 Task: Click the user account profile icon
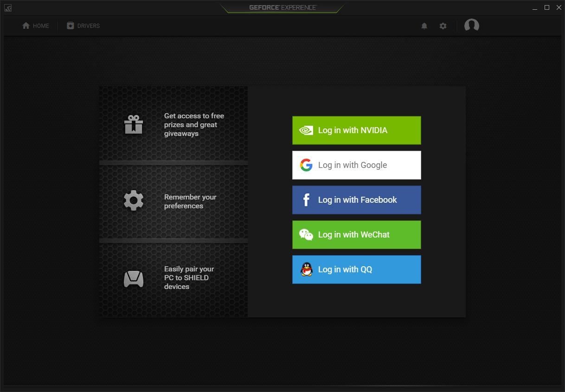click(471, 26)
